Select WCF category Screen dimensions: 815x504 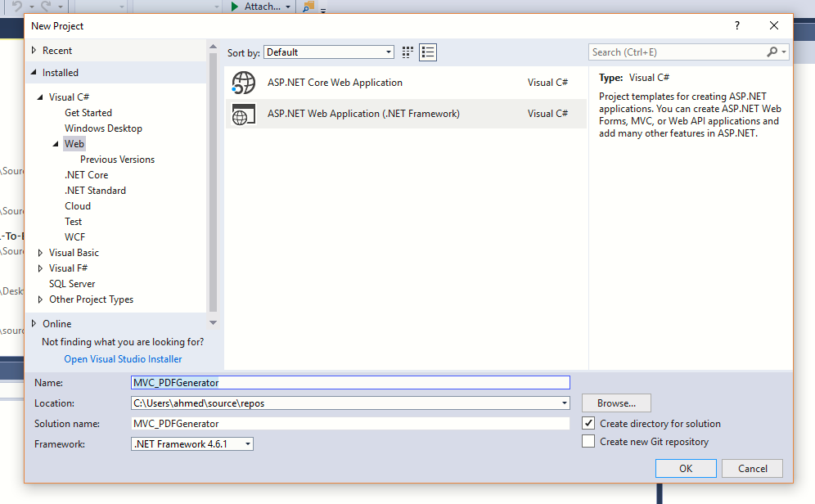pos(74,237)
